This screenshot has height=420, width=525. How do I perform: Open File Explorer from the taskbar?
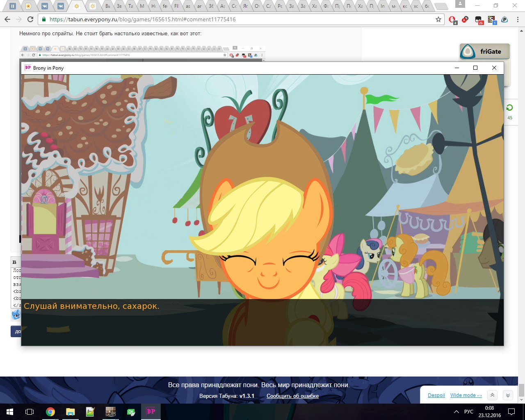(x=71, y=412)
